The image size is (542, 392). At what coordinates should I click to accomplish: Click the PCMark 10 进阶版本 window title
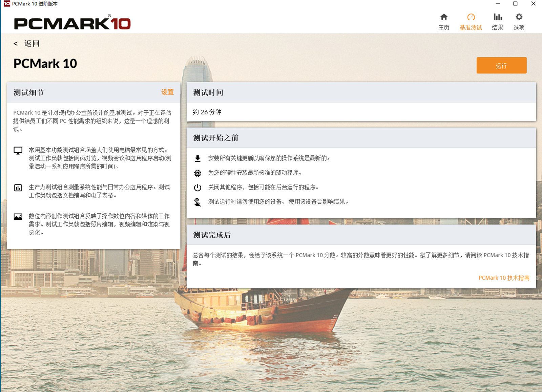click(x=35, y=4)
